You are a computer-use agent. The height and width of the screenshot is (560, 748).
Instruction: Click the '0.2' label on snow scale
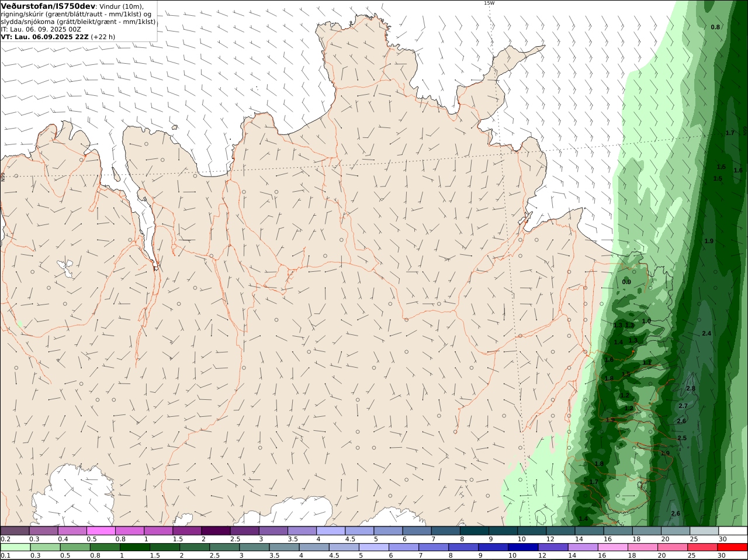[x=5, y=539]
